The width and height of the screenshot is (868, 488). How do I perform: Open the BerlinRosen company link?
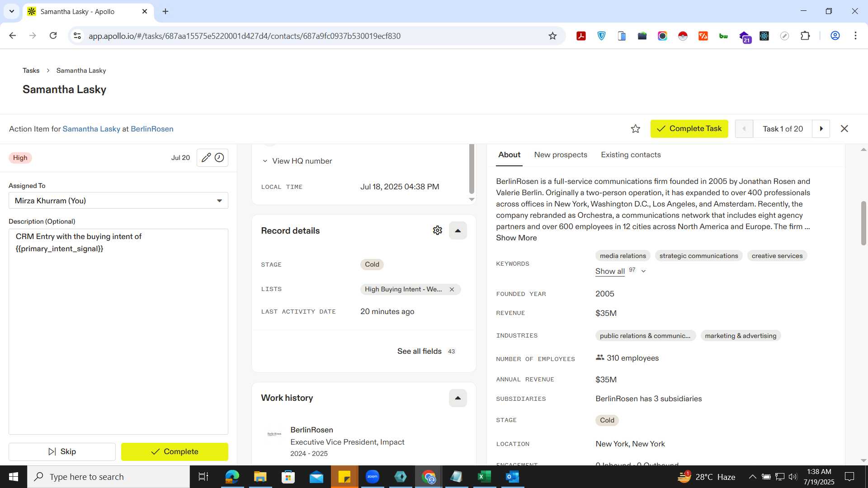click(152, 129)
